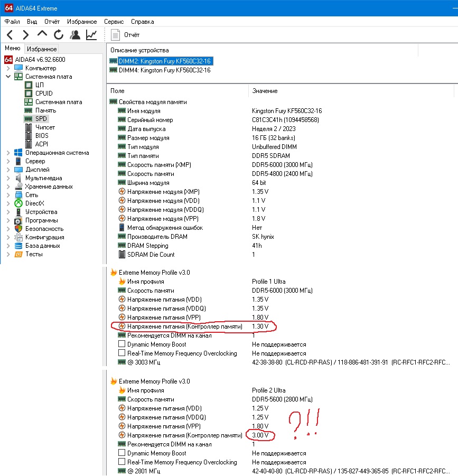Open the Вид menu
Viewport: 458px width, 476px height.
[x=32, y=22]
